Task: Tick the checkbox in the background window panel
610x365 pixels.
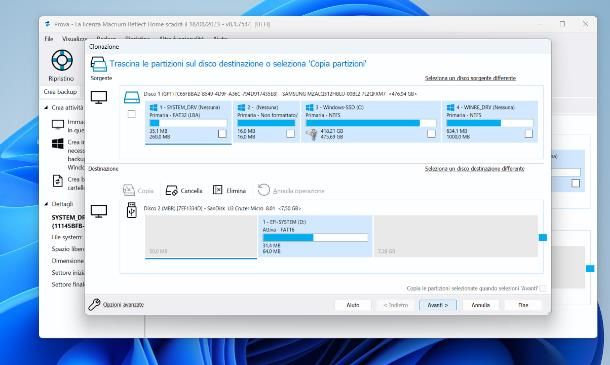Action: (x=576, y=183)
